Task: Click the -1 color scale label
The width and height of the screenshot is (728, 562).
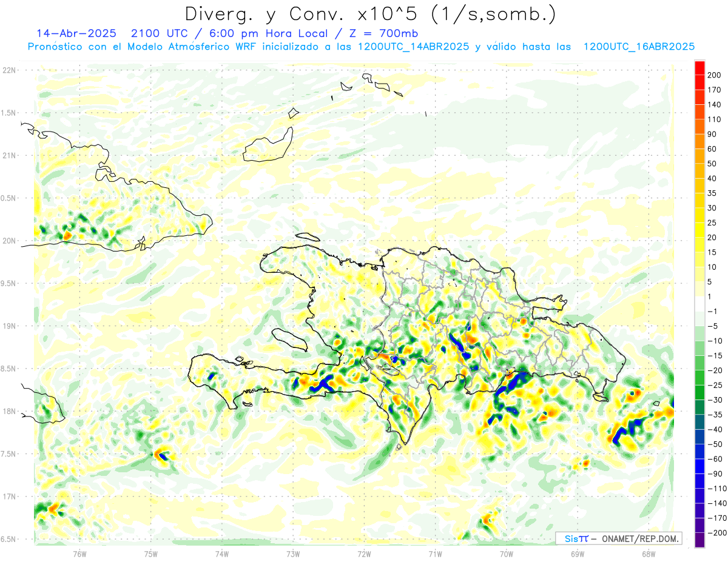Action: pyautogui.click(x=712, y=312)
